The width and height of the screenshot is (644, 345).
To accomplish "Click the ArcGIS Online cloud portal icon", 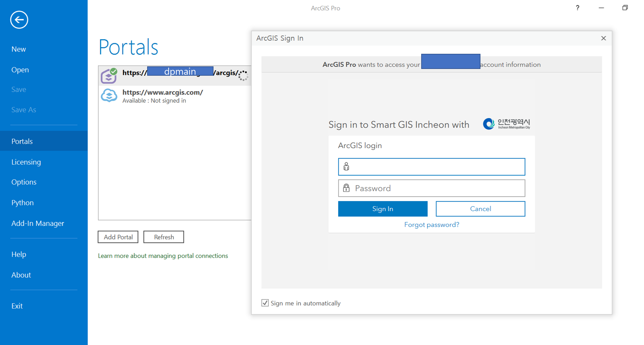I will pos(109,96).
